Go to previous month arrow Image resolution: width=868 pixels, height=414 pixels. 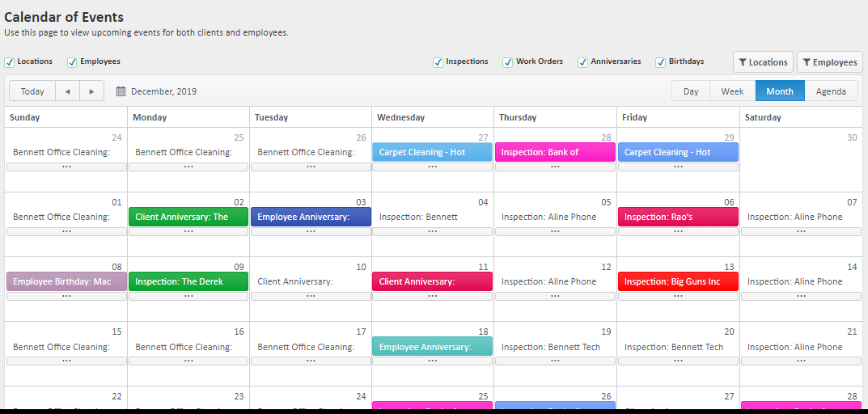point(67,91)
